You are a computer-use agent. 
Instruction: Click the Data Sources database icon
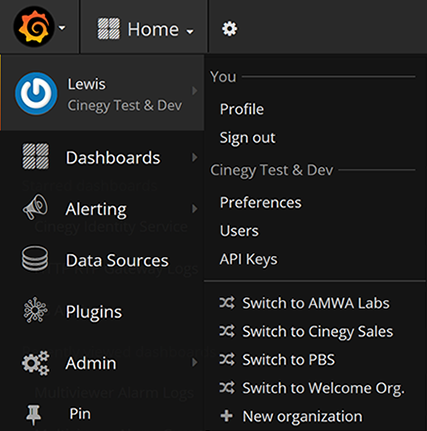35,258
